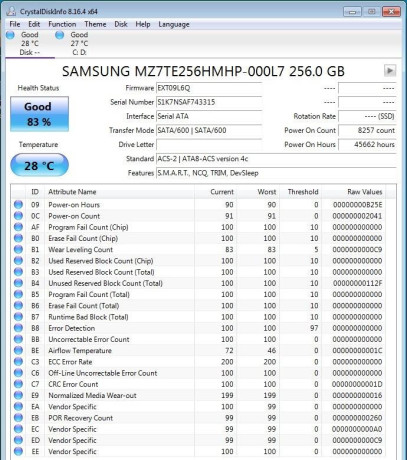
Task: Select the Error Detection threshold value 97
Action: point(314,328)
